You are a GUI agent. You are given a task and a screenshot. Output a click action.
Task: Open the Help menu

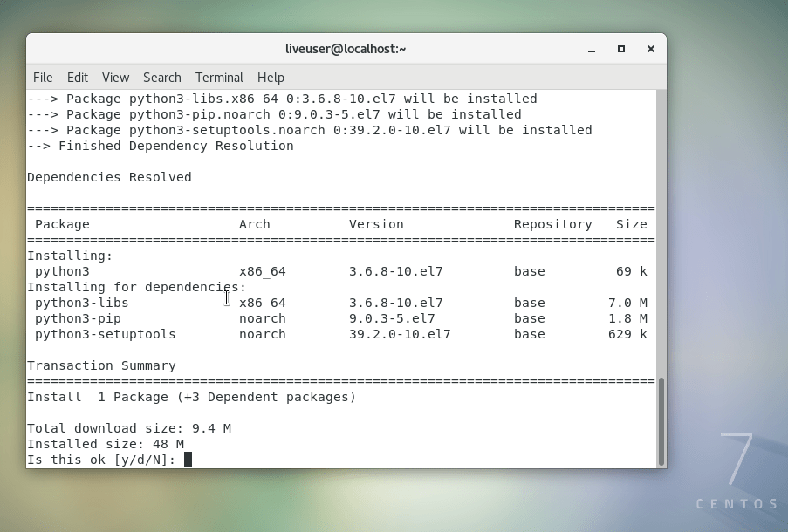(271, 78)
